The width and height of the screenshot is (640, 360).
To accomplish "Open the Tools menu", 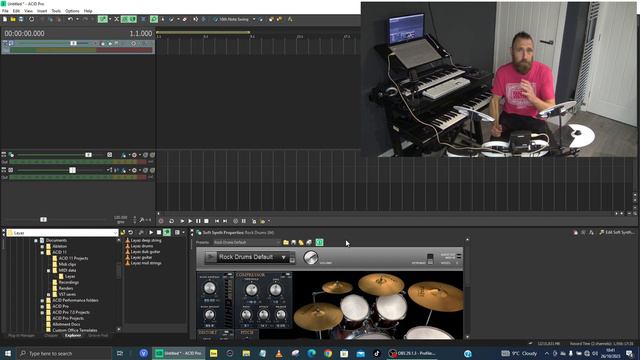I will [x=56, y=11].
